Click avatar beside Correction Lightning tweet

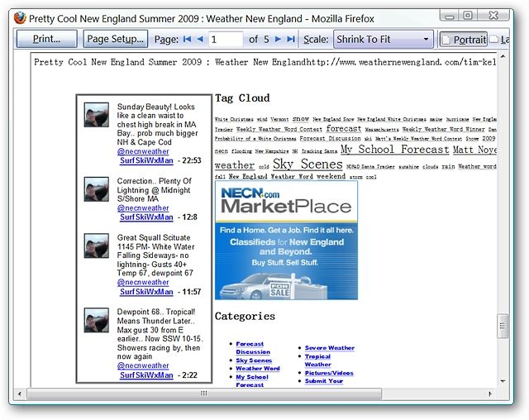[x=96, y=189]
